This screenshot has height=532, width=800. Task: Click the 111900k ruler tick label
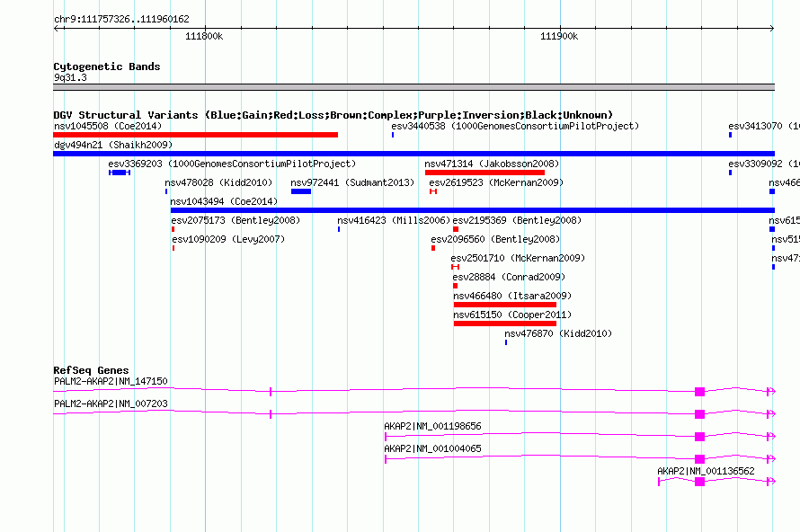(x=559, y=36)
